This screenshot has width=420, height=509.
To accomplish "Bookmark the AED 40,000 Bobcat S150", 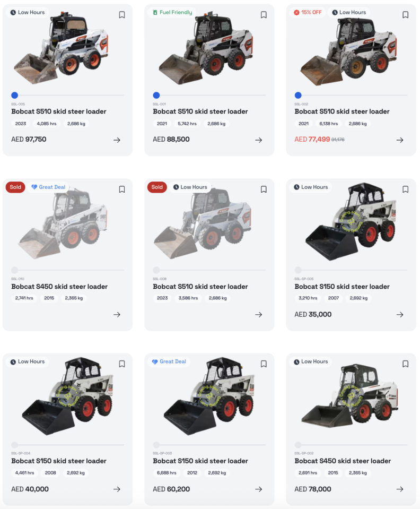I will (x=122, y=364).
